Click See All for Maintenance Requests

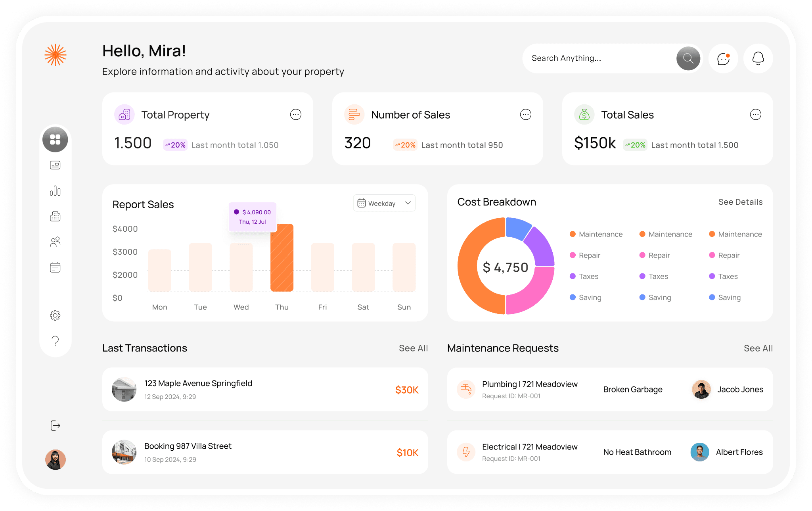point(758,348)
